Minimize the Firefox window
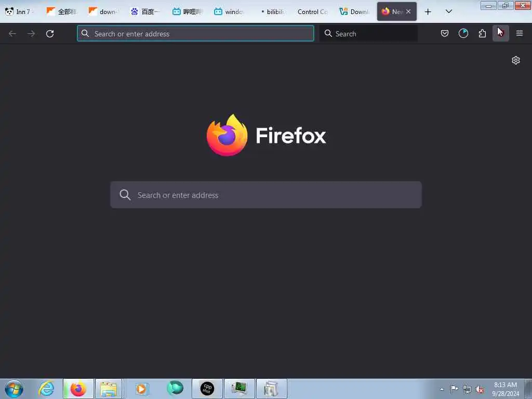532x399 pixels. tap(488, 5)
